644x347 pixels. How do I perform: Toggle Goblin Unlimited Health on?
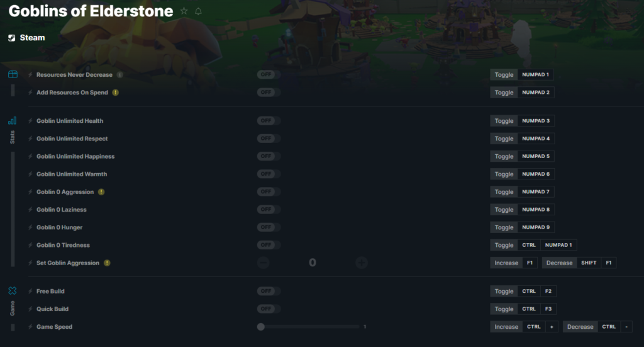coord(269,121)
